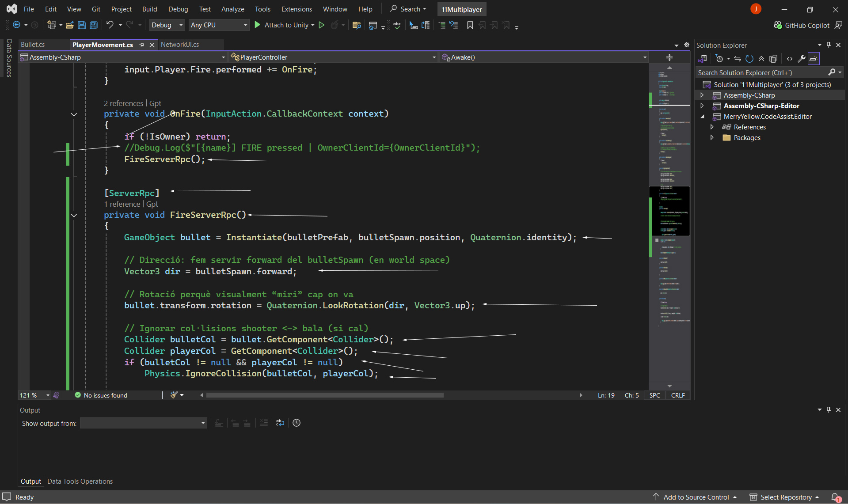
Task: Click the bookmark icon in the toolbar
Action: (470, 25)
